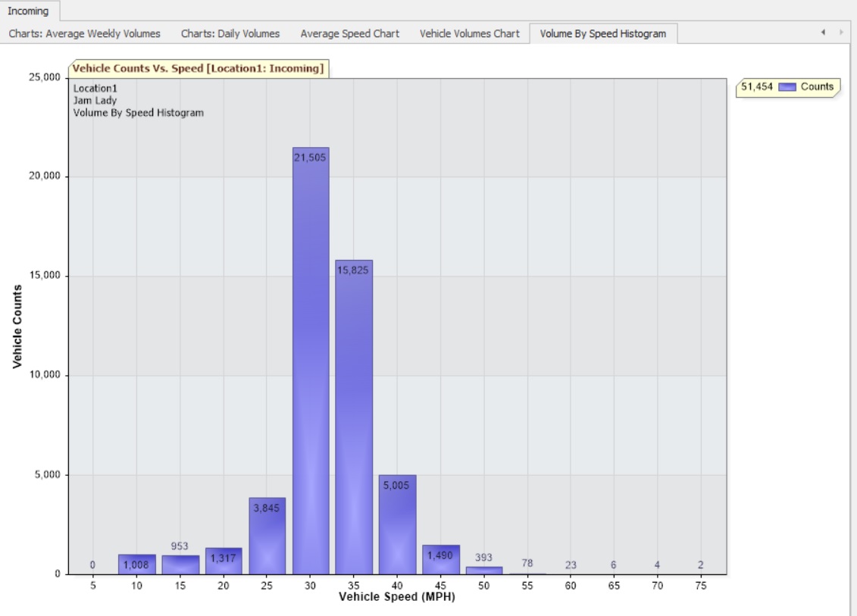Image resolution: width=857 pixels, height=616 pixels.
Task: Click the 25,000 y-axis label
Action: [44, 77]
